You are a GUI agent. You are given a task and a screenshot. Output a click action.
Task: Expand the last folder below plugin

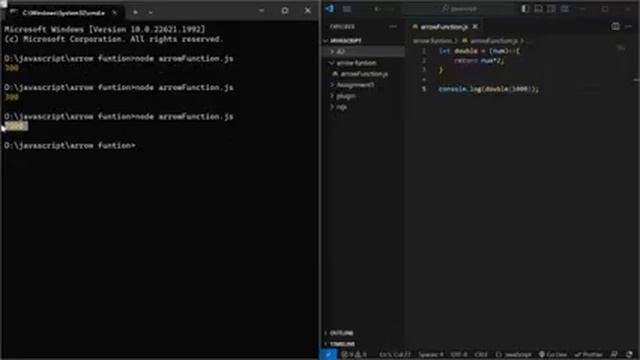363,107
